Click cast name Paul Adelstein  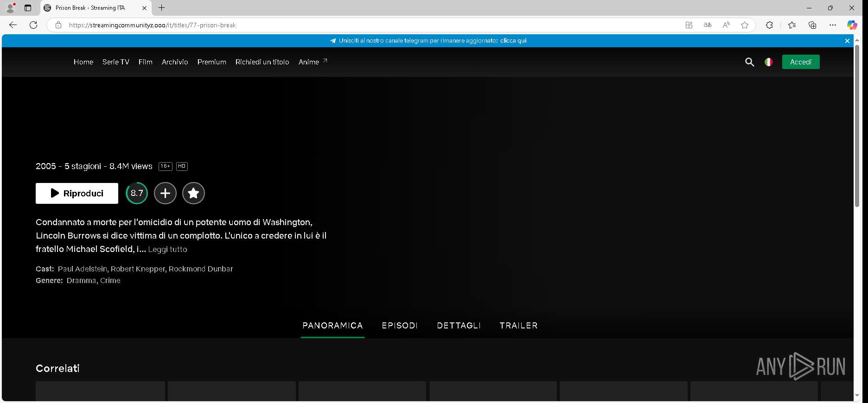[x=82, y=269]
